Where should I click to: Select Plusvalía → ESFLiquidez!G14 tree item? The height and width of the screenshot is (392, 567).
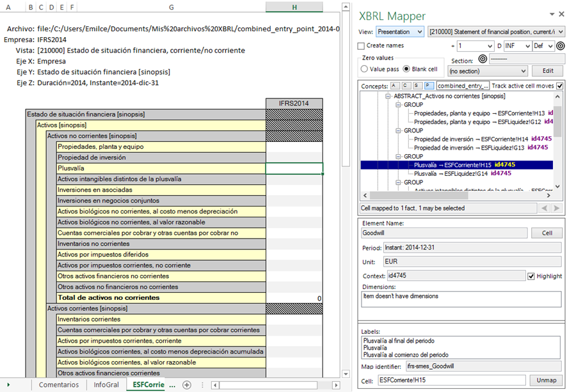(463, 173)
